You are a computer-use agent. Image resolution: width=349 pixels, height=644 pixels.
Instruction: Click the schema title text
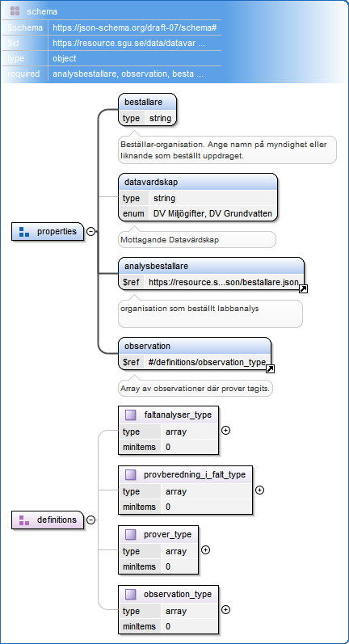click(42, 11)
